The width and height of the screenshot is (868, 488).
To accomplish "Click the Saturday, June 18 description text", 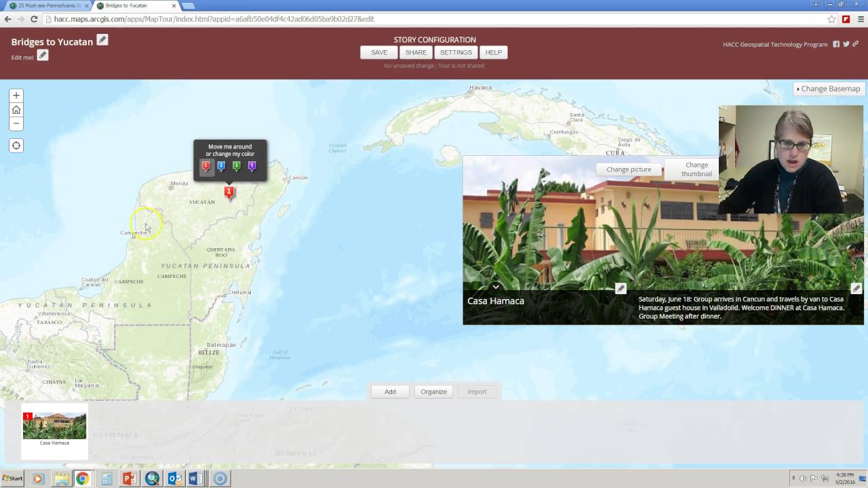I will click(741, 308).
